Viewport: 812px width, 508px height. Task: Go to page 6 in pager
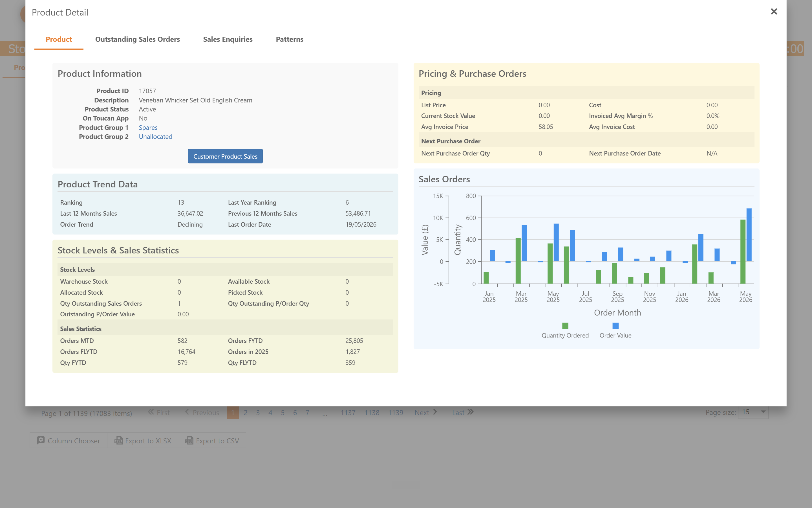tap(295, 413)
